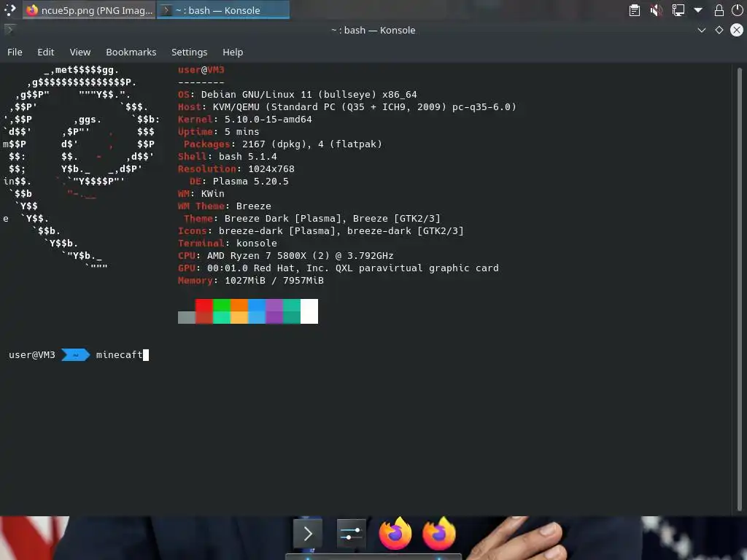Click the Uptime value '5 mins'
This screenshot has width=747, height=560.
(x=241, y=132)
